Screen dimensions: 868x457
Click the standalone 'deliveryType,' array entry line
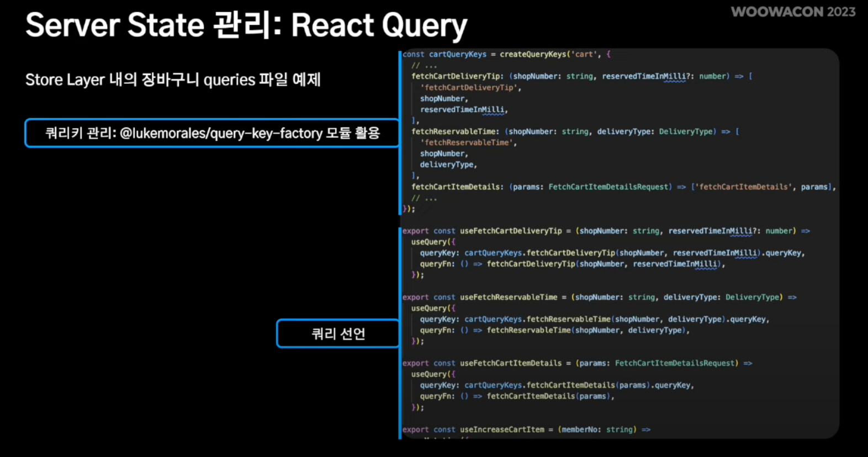tap(448, 164)
